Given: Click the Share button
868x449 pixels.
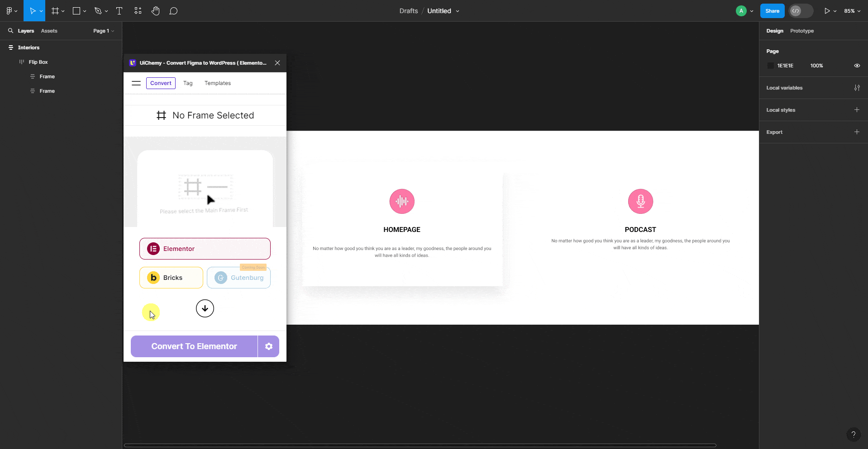Looking at the screenshot, I should tap(772, 10).
